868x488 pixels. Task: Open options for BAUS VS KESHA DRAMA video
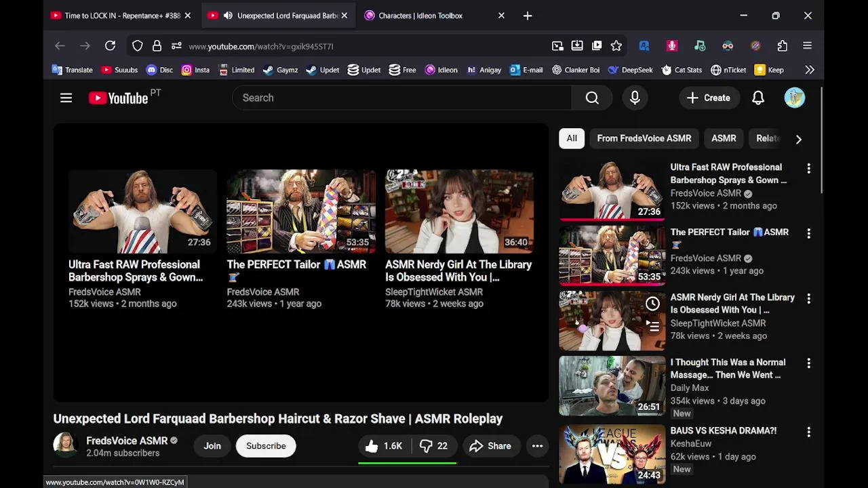808,432
